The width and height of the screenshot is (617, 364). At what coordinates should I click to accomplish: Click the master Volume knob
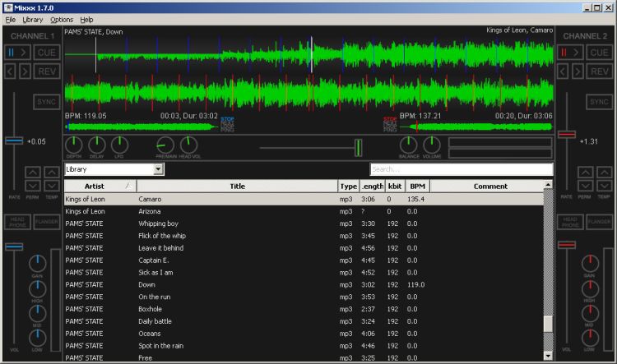[x=432, y=145]
